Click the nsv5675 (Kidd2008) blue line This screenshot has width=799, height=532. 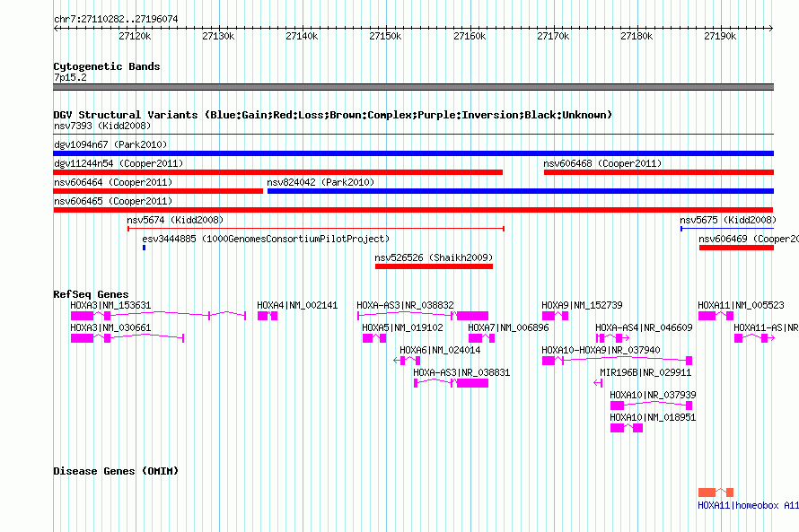pos(727,229)
